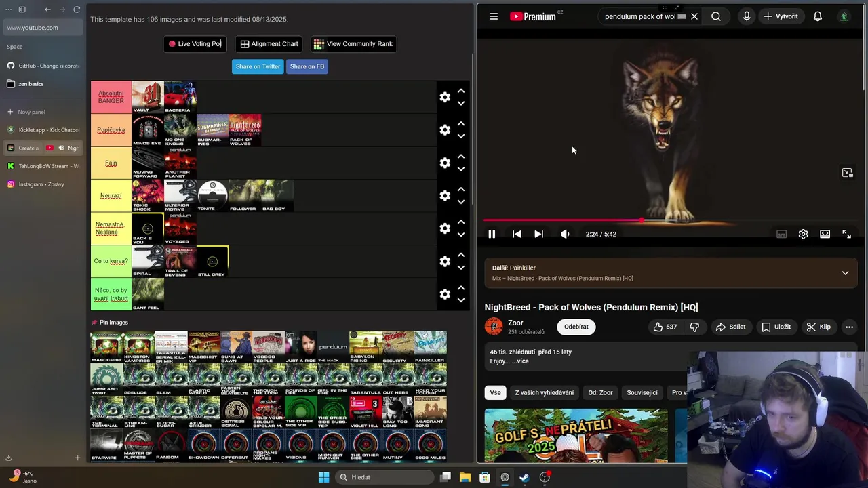The image size is (868, 488).
Task: Click the YouTube search magnifier icon
Action: (x=716, y=16)
